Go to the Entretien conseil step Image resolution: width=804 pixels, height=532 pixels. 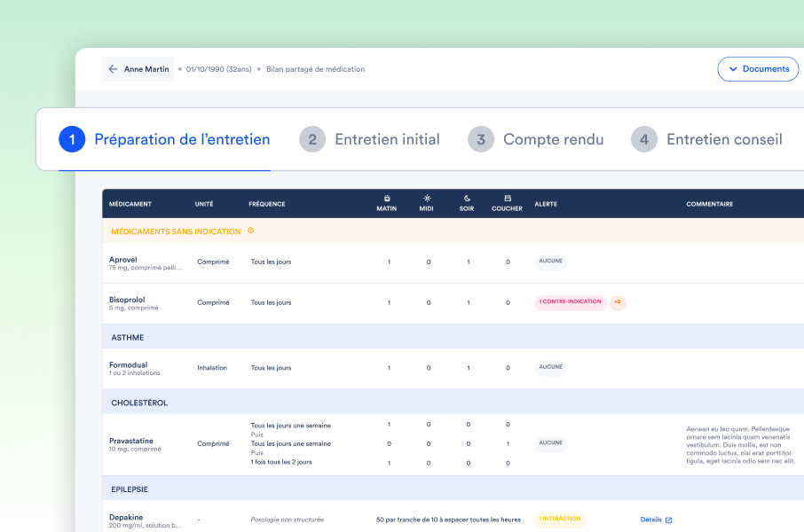coord(706,139)
